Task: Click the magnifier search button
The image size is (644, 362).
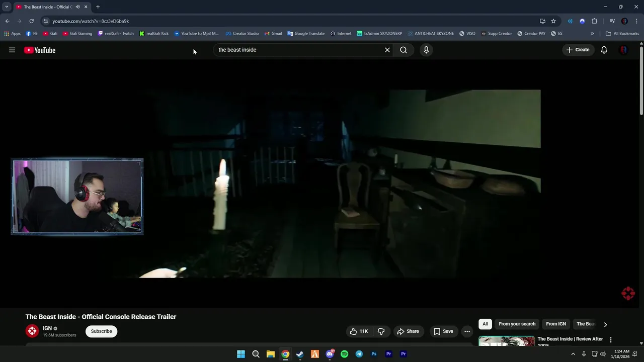Action: click(x=404, y=50)
